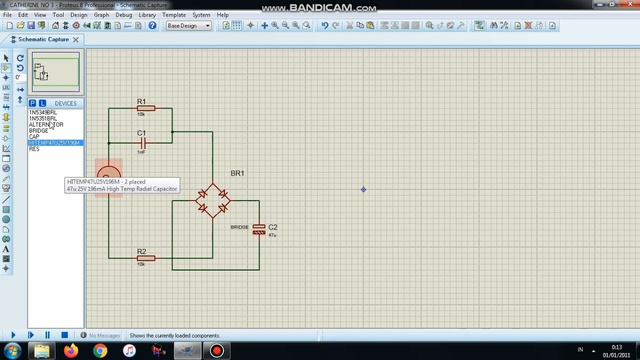Open the Graph menu
This screenshot has height=360, width=640.
pos(102,15)
